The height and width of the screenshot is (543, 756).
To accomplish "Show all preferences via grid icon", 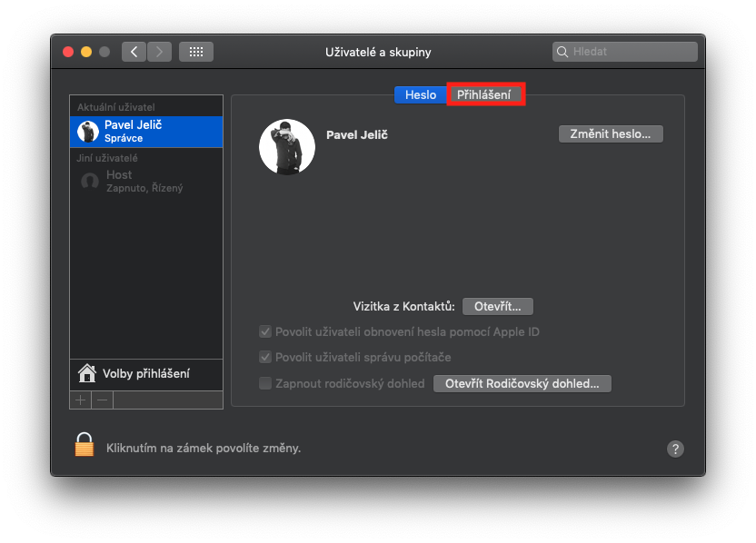I will 196,52.
